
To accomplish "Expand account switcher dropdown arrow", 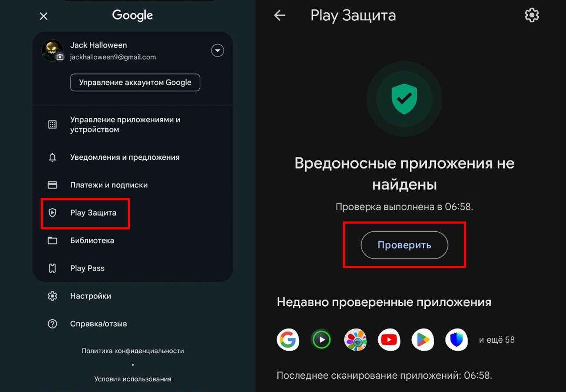I will pyautogui.click(x=218, y=51).
